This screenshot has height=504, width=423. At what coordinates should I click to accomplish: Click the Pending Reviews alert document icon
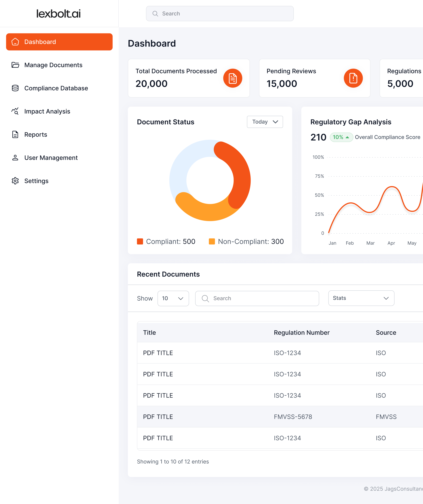click(353, 78)
